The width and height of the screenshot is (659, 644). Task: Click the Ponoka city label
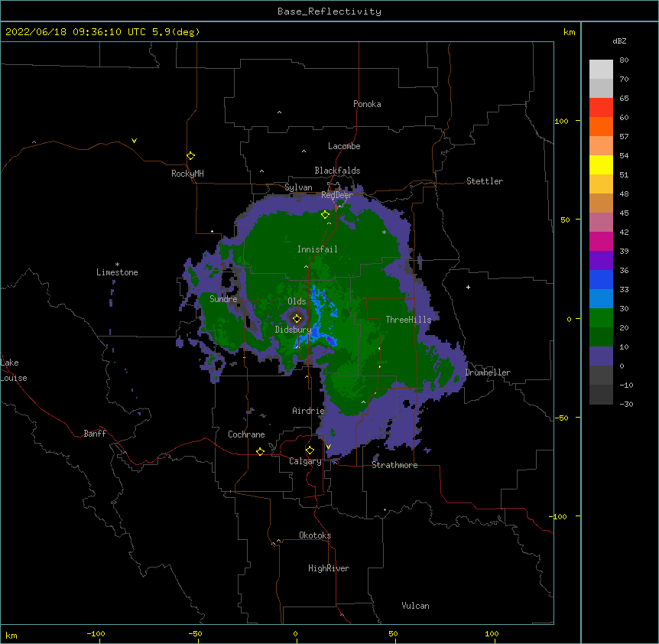click(367, 104)
